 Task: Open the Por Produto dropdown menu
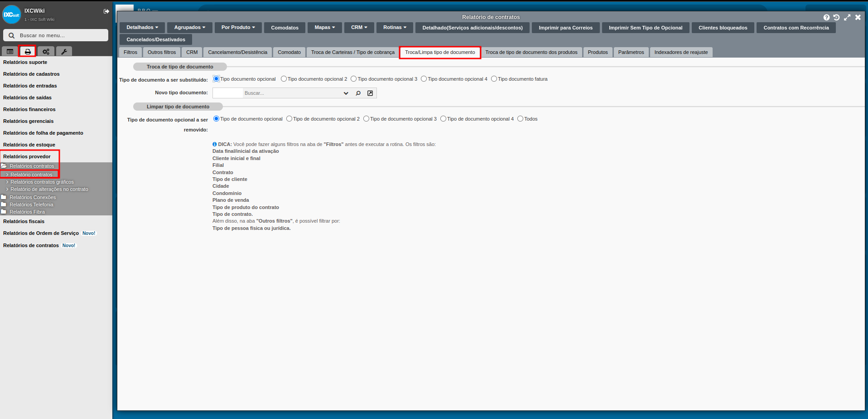tap(238, 28)
